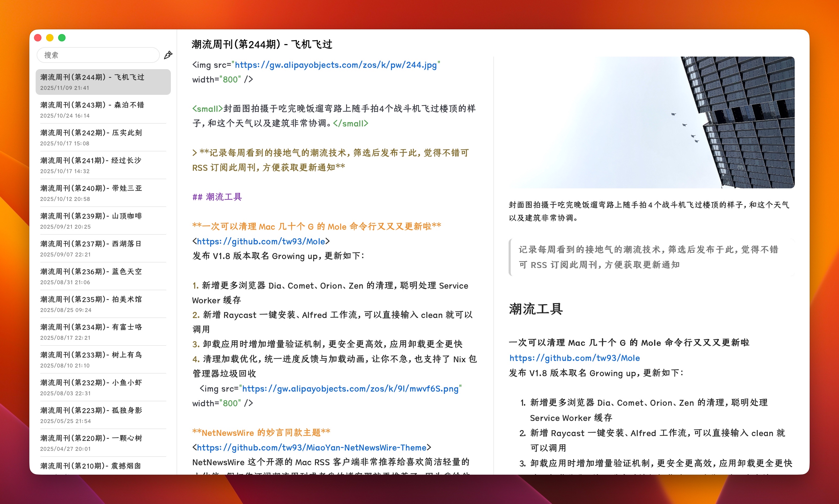Open the MiaoYan-NetNewsWire-Theme GitHub link
This screenshot has width=839, height=504.
pos(312,448)
